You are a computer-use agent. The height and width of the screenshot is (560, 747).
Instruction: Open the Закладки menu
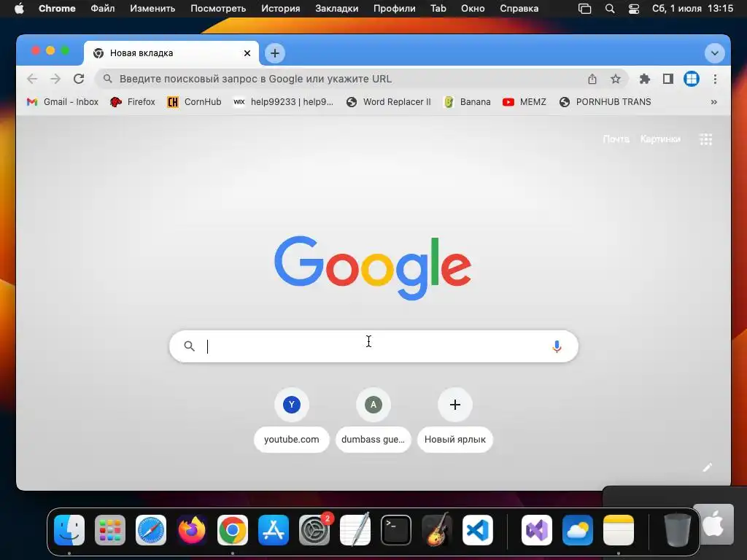point(336,9)
